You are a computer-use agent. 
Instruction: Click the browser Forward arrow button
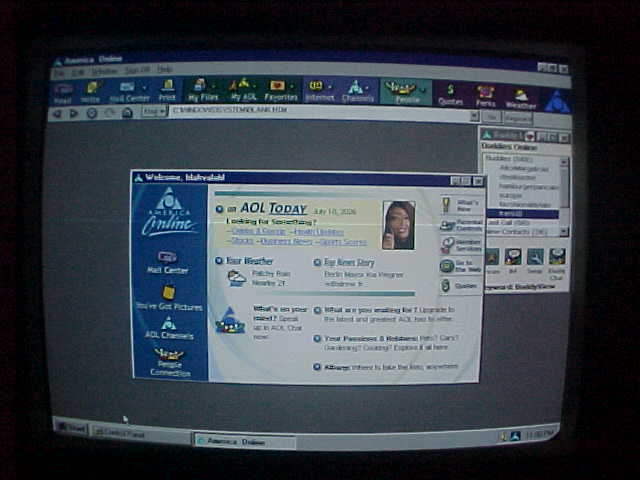click(74, 113)
